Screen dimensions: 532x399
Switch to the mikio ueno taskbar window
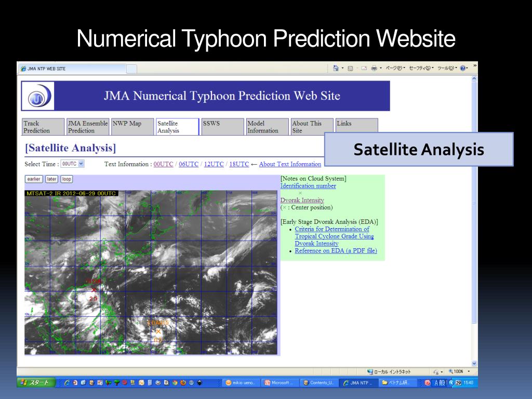tap(241, 383)
